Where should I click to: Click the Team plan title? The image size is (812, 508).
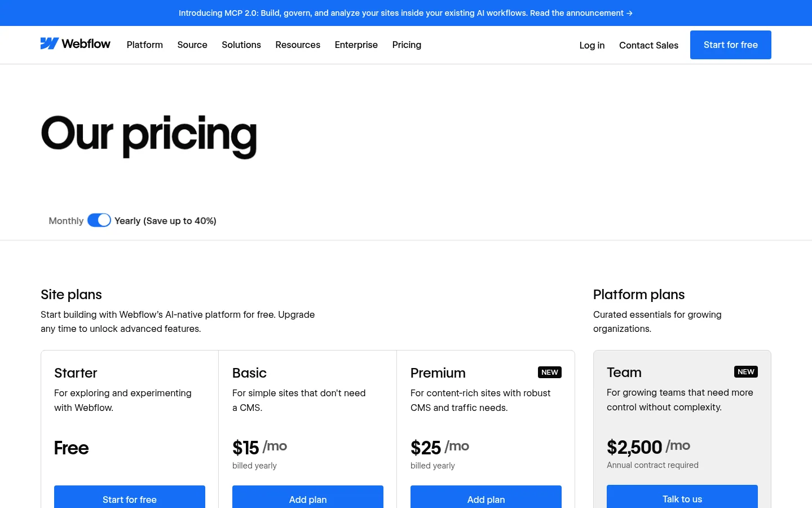pyautogui.click(x=624, y=373)
